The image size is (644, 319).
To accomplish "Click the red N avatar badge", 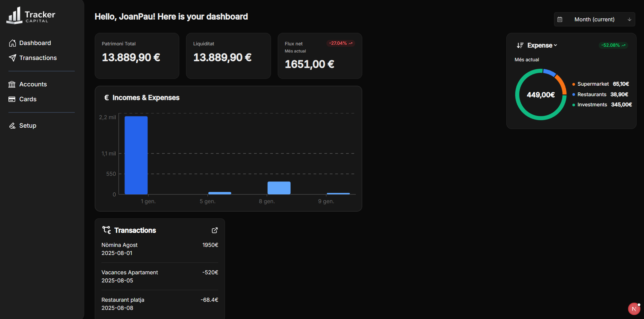I will click(x=634, y=309).
